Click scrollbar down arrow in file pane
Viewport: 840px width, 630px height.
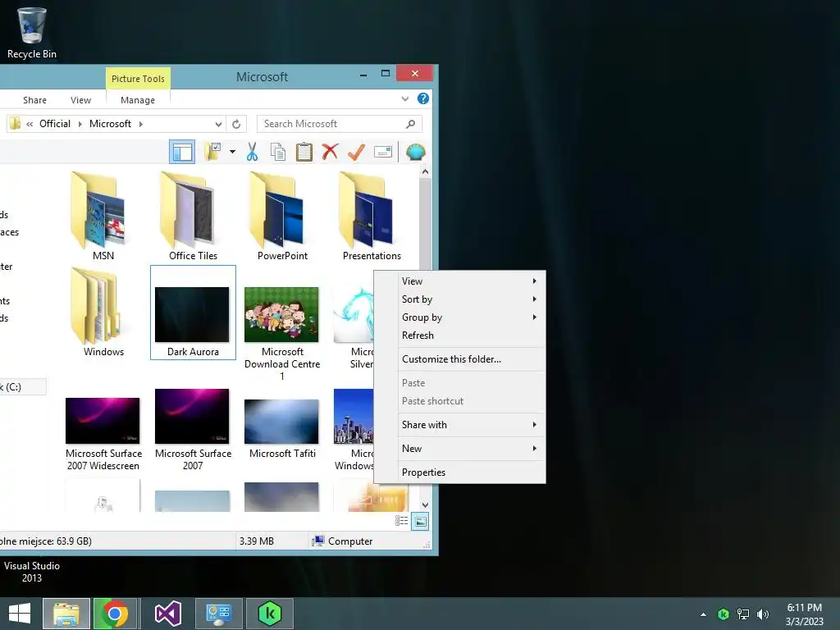[425, 505]
